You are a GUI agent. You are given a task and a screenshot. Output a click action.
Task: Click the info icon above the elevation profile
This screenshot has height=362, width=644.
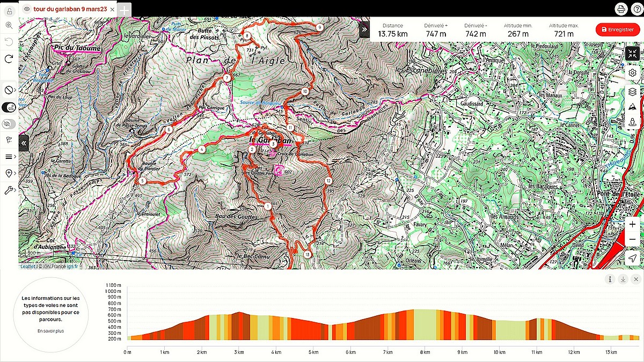(x=610, y=279)
